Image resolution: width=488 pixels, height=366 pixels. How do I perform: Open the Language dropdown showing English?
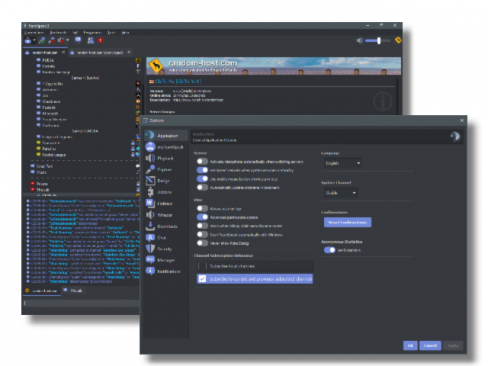[x=342, y=163]
